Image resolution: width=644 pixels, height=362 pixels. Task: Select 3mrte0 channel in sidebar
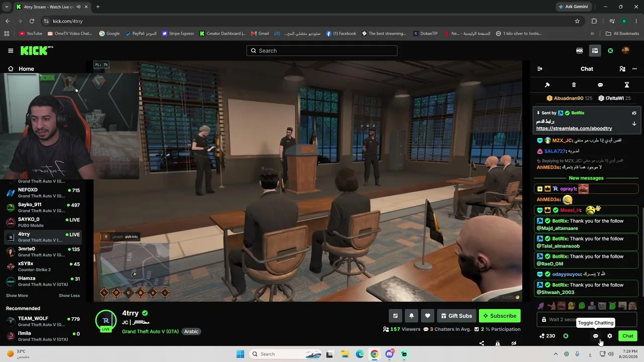coord(43,252)
